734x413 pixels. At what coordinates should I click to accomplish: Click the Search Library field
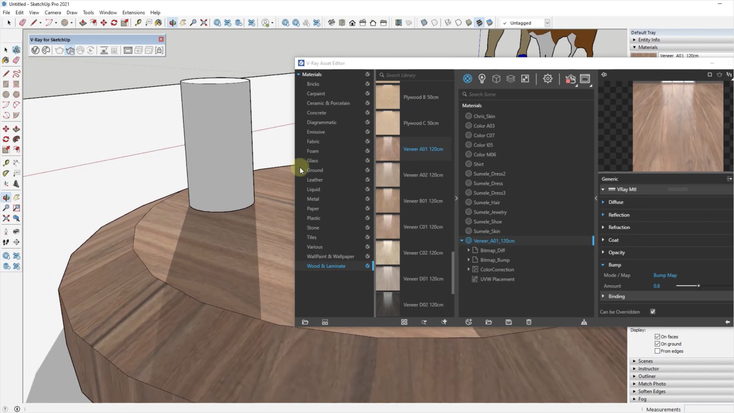[x=415, y=75]
